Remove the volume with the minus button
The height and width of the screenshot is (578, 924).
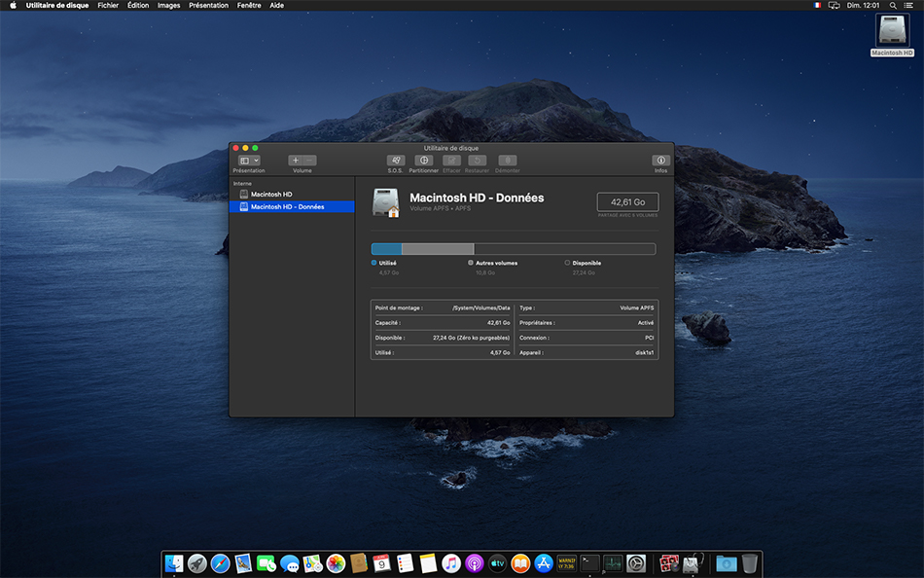[310, 161]
